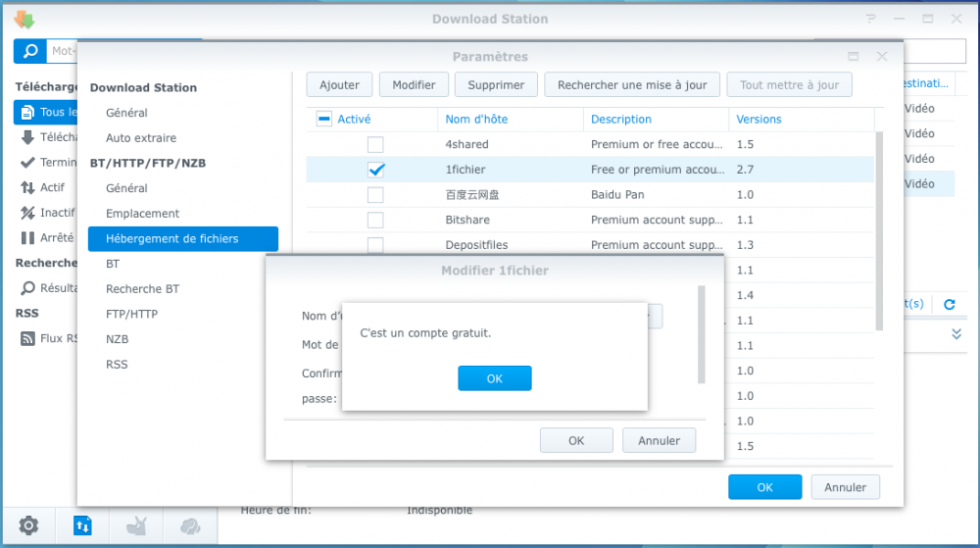Enable the Depositfiles host checkbox
The image size is (980, 548).
pyautogui.click(x=375, y=245)
